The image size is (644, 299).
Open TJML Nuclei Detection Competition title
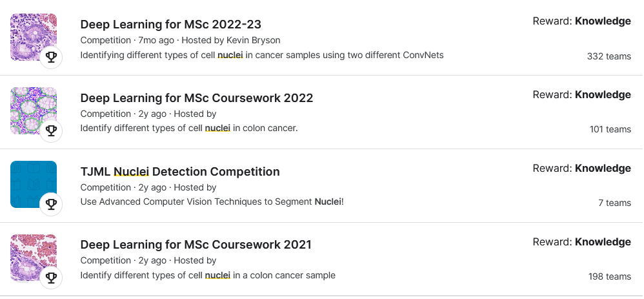[x=180, y=172]
